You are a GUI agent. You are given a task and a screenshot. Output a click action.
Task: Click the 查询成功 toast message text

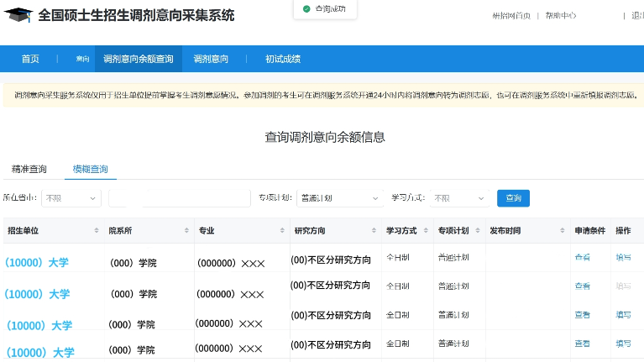[x=330, y=8]
